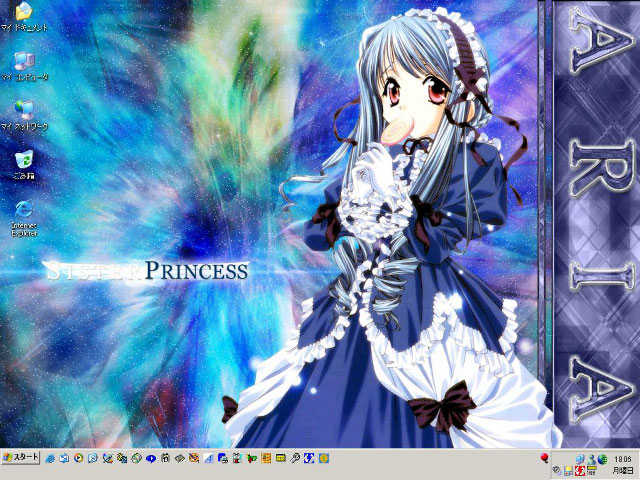The image size is (640, 480).
Task: Open the My Computer (マイ コンピュータ) icon
Action: [x=23, y=61]
